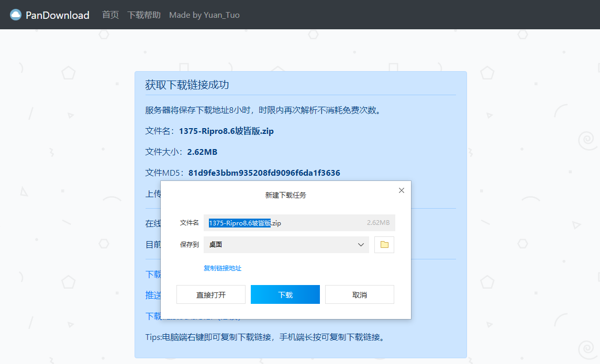Click the Tips text about copying links
Image resolution: width=600 pixels, height=364 pixels.
[x=265, y=337]
